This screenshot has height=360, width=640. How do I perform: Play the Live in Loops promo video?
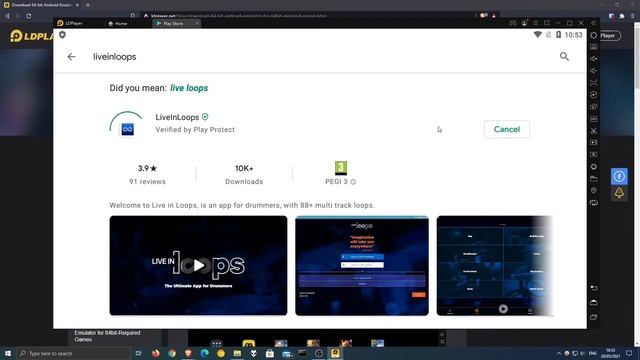tap(198, 265)
